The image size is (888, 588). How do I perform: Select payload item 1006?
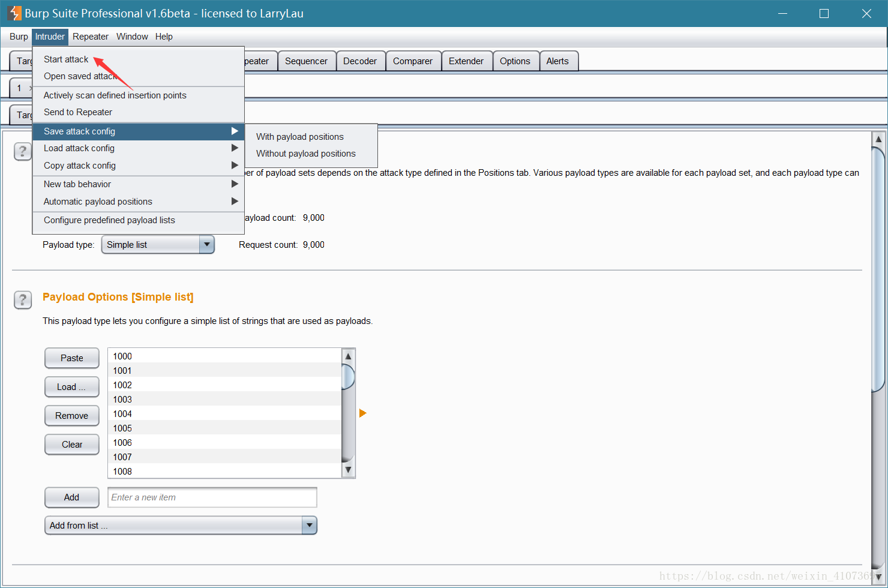coord(224,443)
